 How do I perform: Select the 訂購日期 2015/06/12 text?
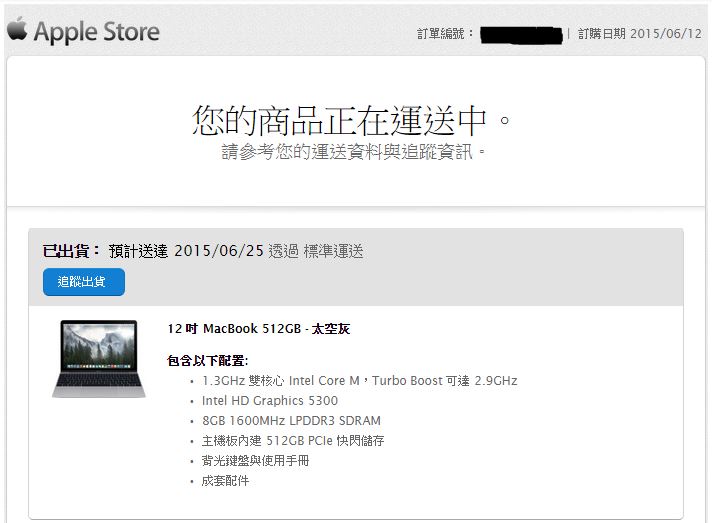pyautogui.click(x=640, y=34)
